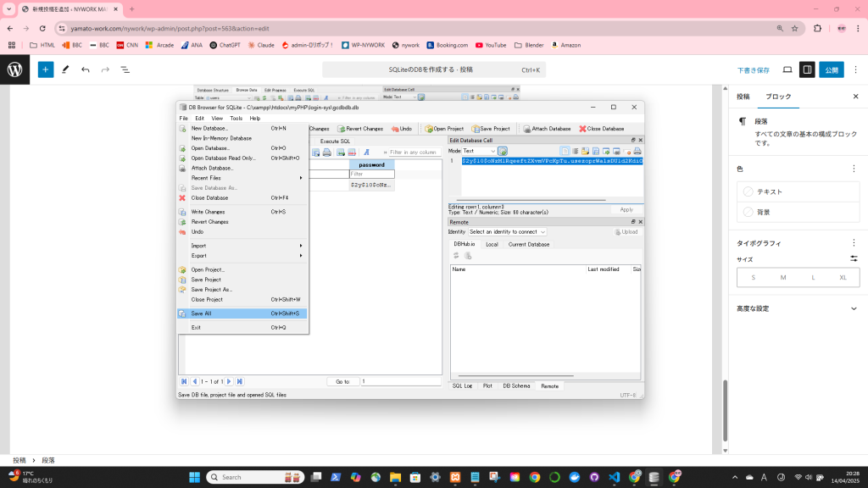Switch to the 投稿 tab in sidebar

(x=743, y=97)
